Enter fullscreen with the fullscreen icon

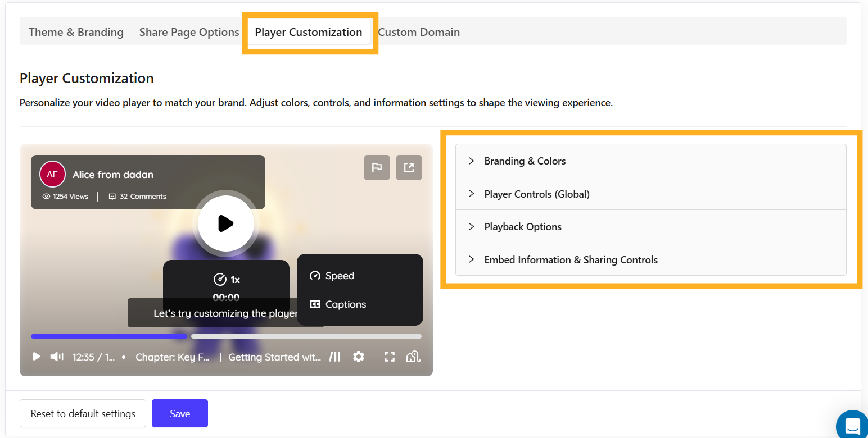click(389, 357)
